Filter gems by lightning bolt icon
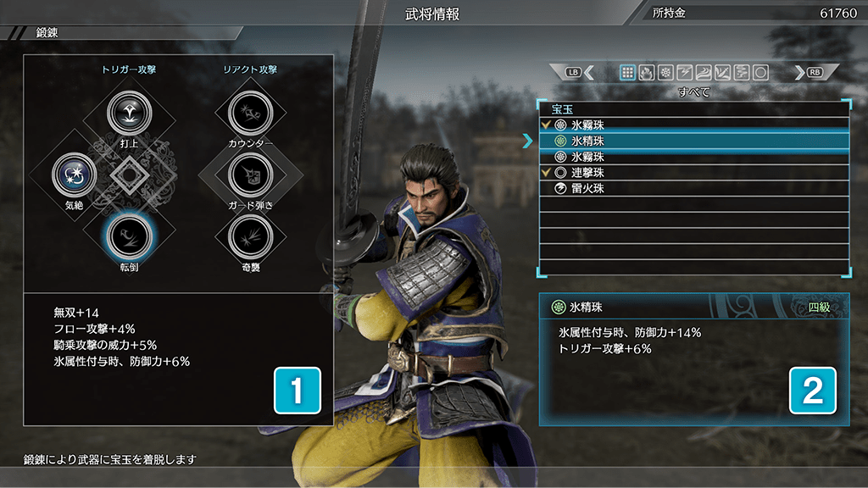The height and width of the screenshot is (488, 868). pos(684,73)
